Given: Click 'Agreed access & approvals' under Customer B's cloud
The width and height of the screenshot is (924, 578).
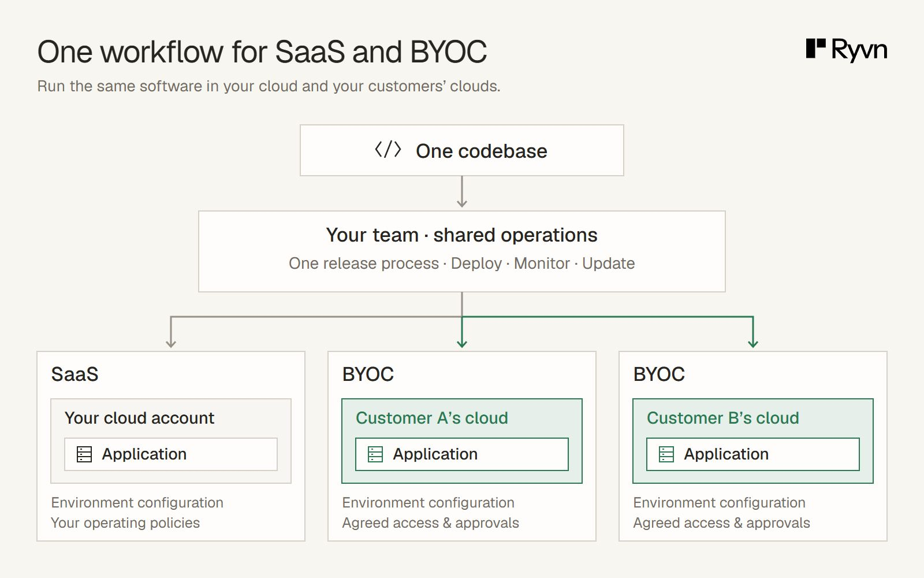Looking at the screenshot, I should point(722,523).
